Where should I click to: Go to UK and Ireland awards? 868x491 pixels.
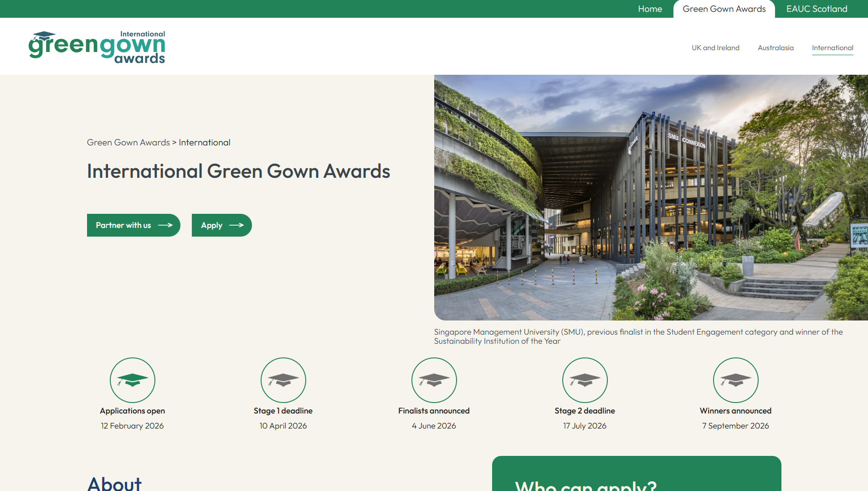pyautogui.click(x=715, y=48)
